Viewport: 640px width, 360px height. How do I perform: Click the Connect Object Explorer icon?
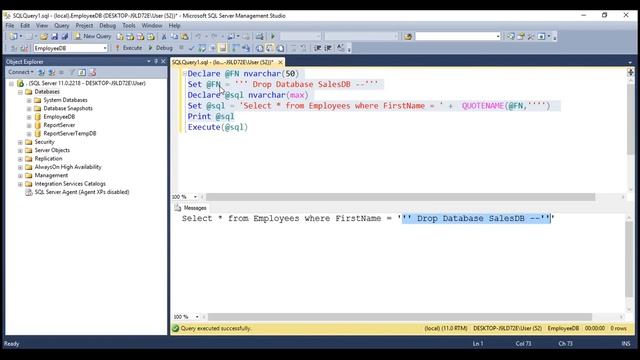tap(41, 72)
